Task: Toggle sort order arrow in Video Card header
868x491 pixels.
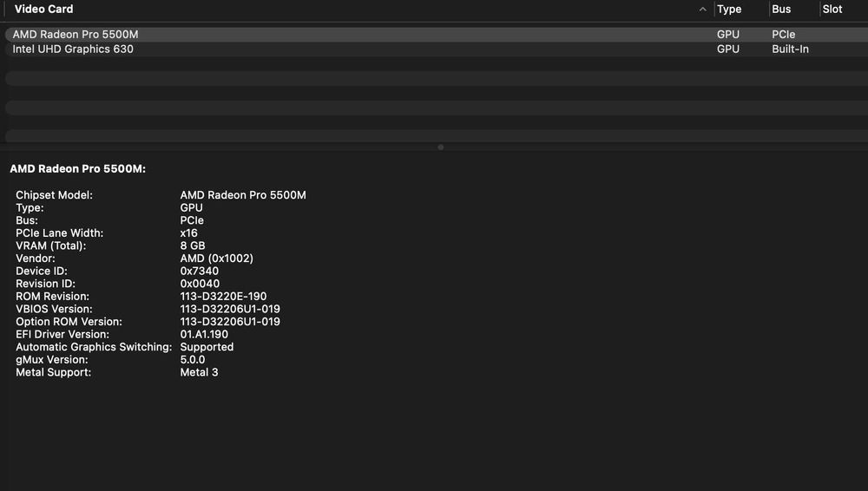Action: 702,10
